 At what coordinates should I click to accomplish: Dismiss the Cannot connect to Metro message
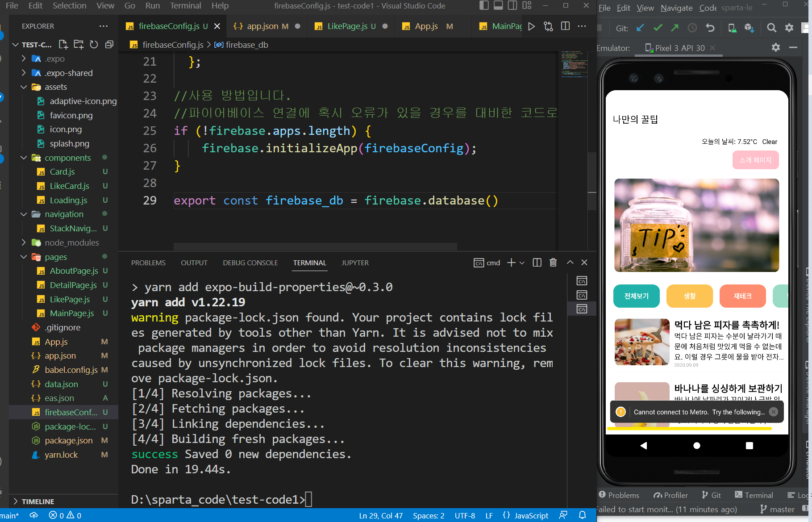(x=774, y=412)
